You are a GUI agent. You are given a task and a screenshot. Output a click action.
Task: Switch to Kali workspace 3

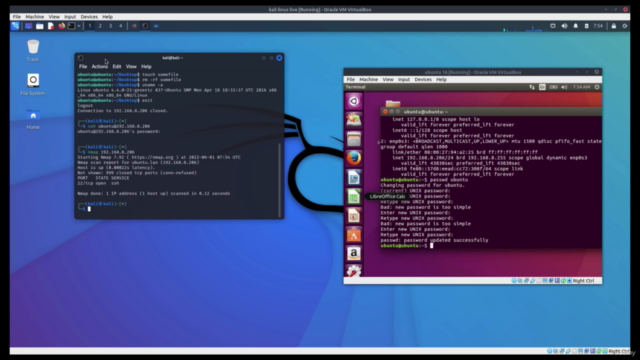(x=110, y=26)
